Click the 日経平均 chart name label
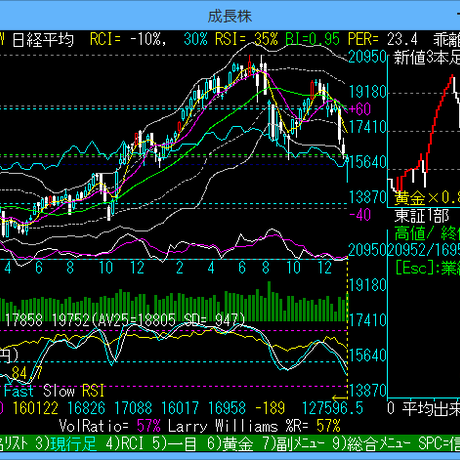 (x=43, y=40)
